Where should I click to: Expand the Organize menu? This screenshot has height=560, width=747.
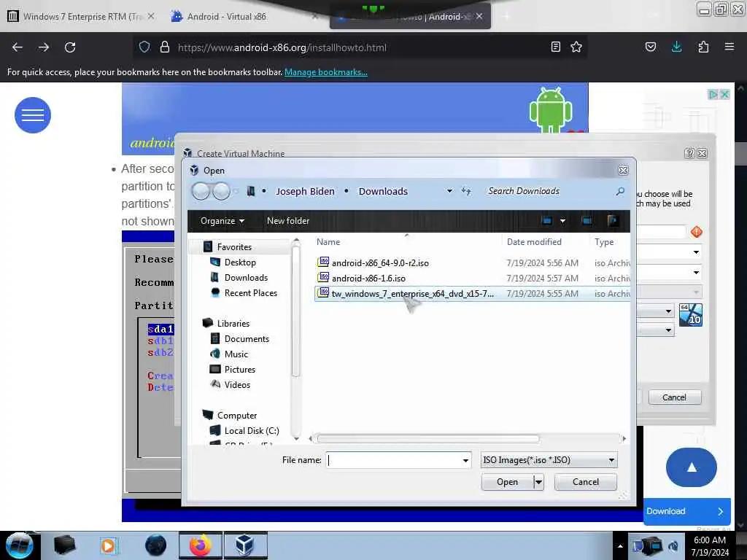pos(222,221)
